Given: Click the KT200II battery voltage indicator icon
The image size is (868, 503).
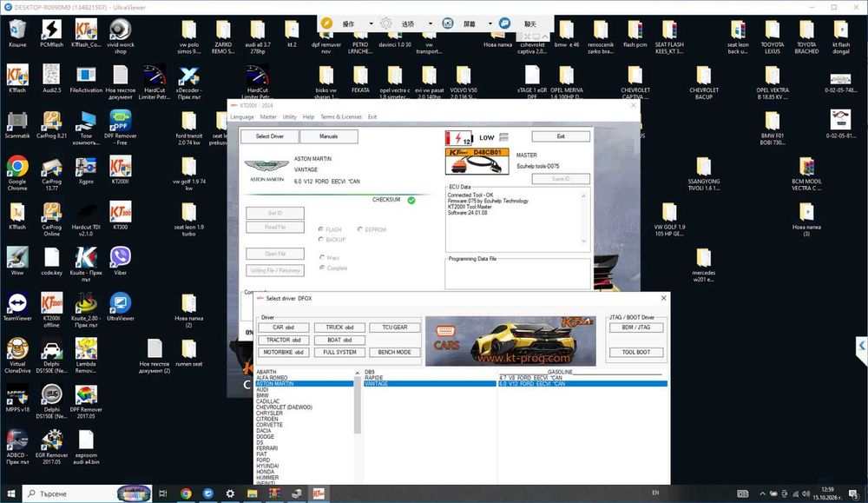Looking at the screenshot, I should point(459,137).
